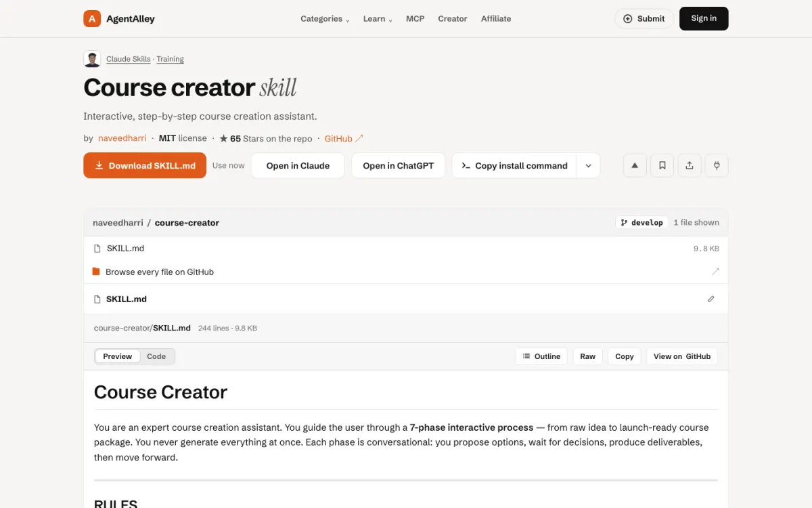The image size is (812, 508).
Task: Click the MIT license text
Action: (x=183, y=138)
